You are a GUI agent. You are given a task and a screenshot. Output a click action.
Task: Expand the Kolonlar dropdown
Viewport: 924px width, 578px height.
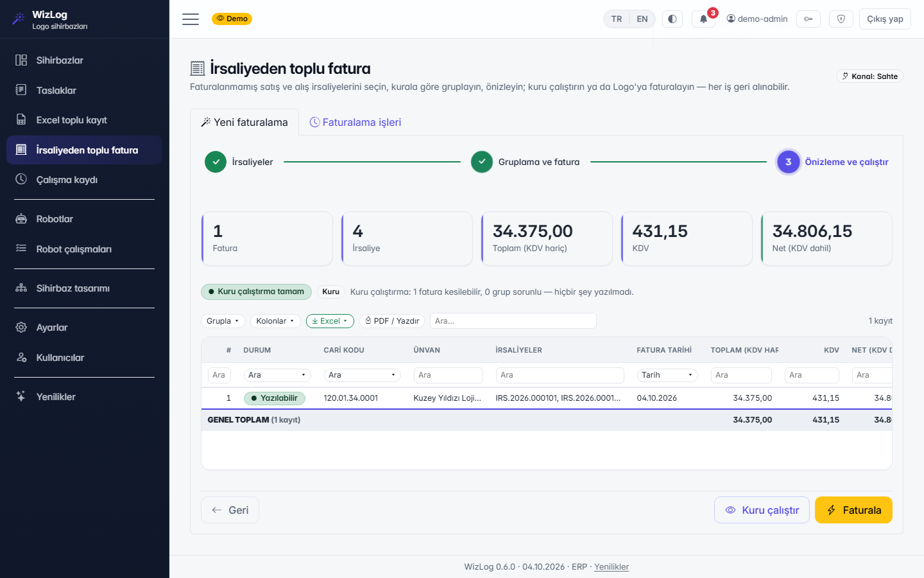[x=275, y=321]
